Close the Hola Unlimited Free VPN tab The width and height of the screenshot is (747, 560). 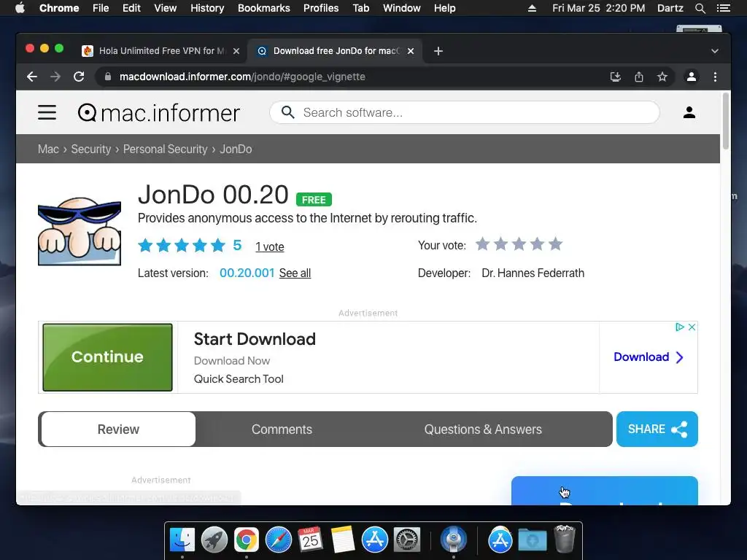coord(236,51)
